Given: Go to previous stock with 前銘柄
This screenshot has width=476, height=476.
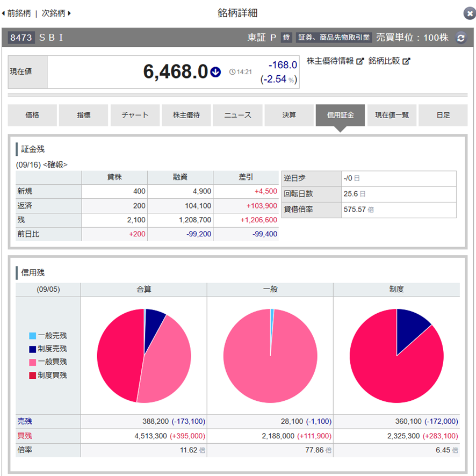Looking at the screenshot, I should click(17, 13).
